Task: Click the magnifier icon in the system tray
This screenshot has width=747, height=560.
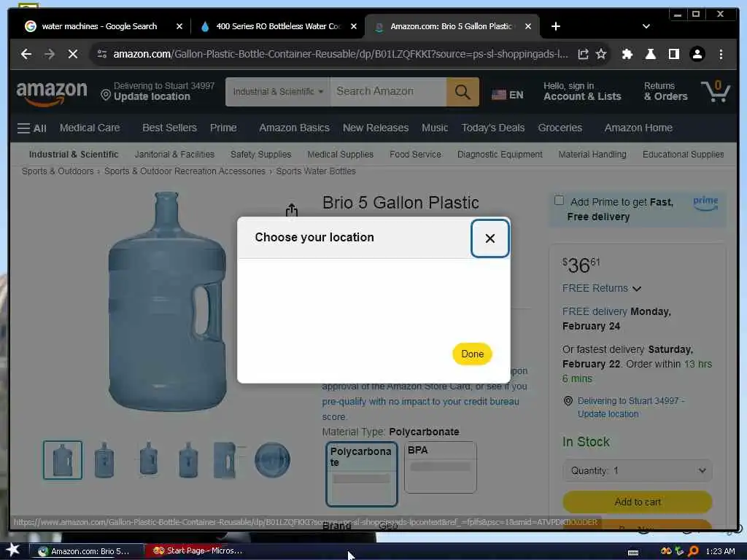Action: click(x=693, y=551)
